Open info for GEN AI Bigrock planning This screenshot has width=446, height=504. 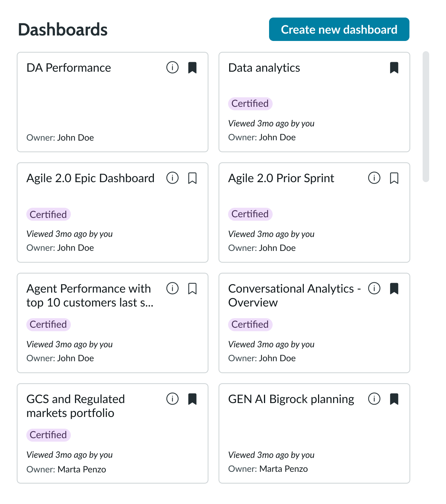[374, 399]
